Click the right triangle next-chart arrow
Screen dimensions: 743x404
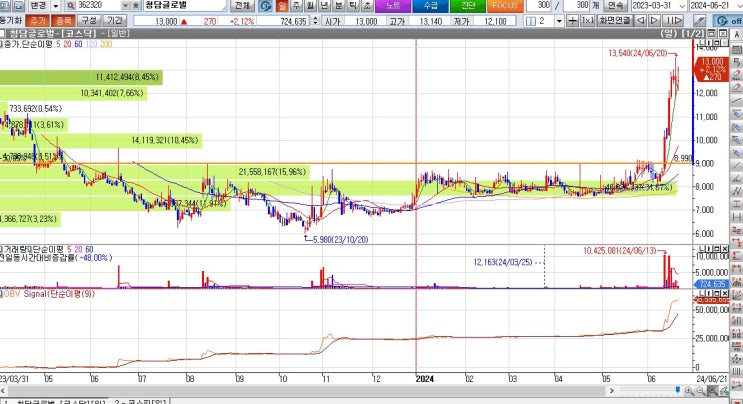654,21
